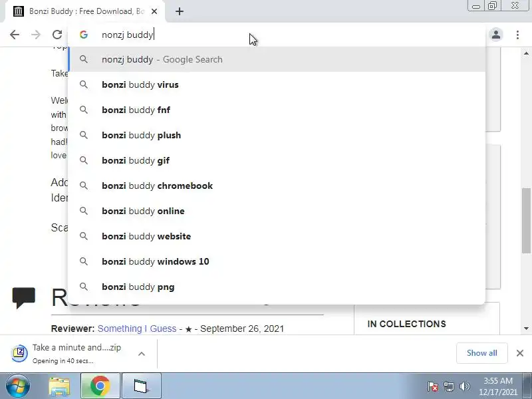Viewport: 532px width, 399px height.
Task: Click Show all downloads button
Action: coord(481,353)
